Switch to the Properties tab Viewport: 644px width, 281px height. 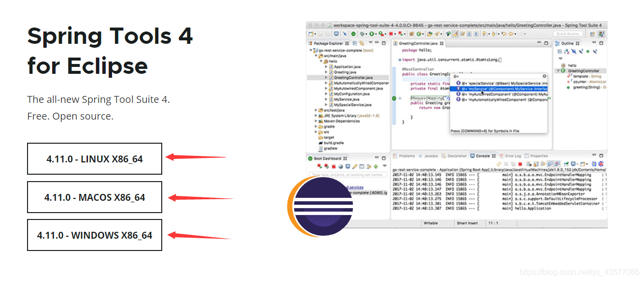[536, 156]
